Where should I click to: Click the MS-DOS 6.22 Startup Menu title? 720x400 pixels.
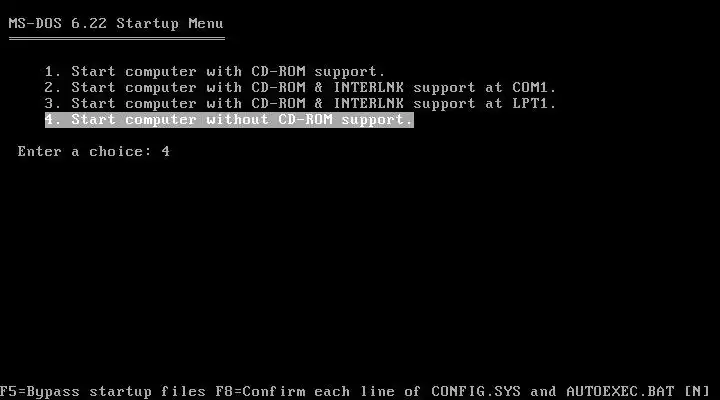click(x=116, y=23)
